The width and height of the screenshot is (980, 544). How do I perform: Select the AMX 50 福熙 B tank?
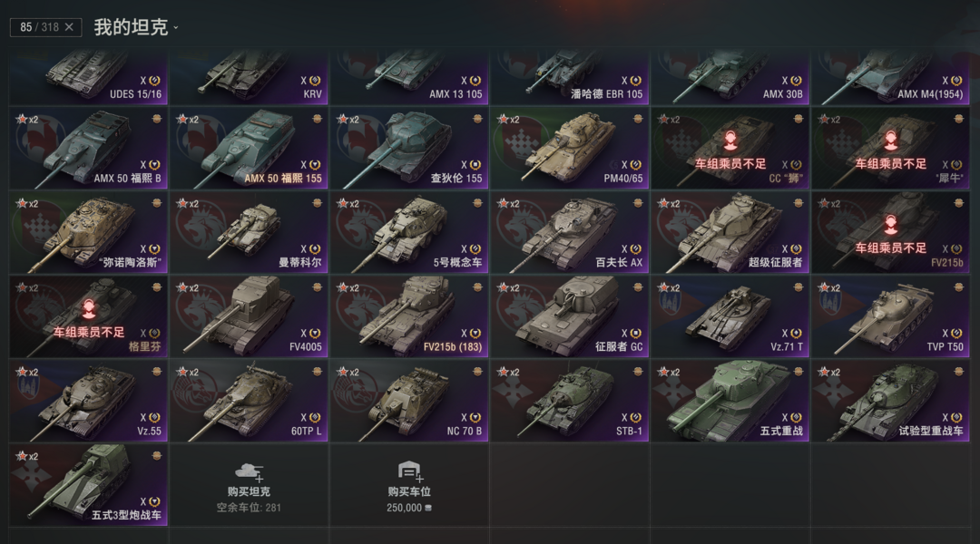[89, 148]
